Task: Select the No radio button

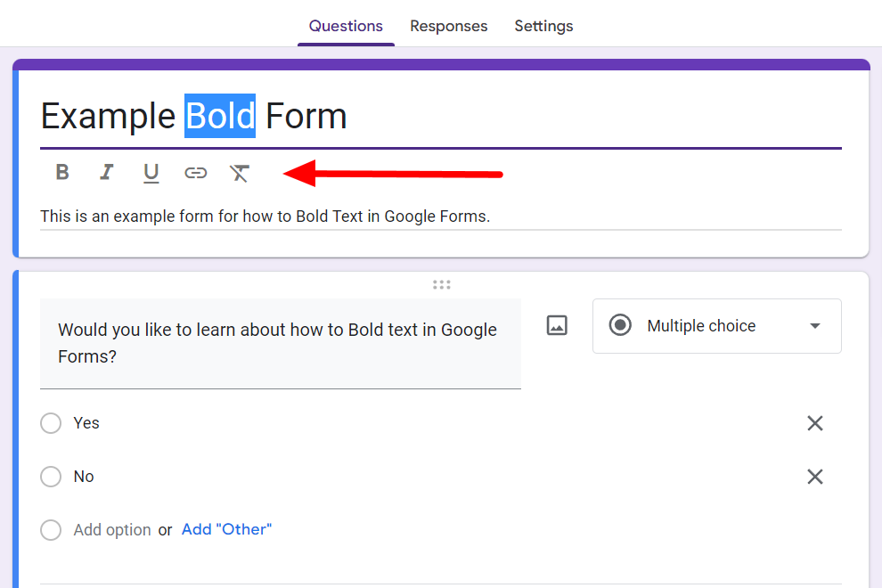Action: 51,477
